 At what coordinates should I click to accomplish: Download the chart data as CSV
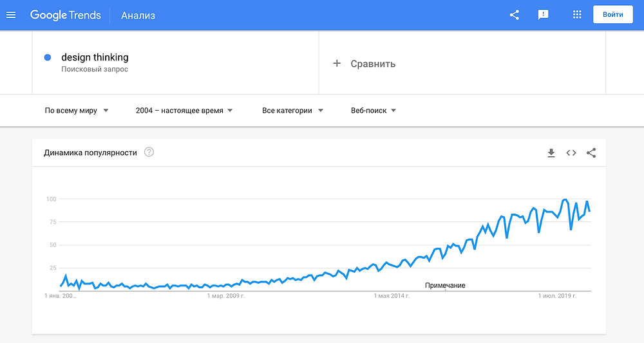[x=551, y=153]
